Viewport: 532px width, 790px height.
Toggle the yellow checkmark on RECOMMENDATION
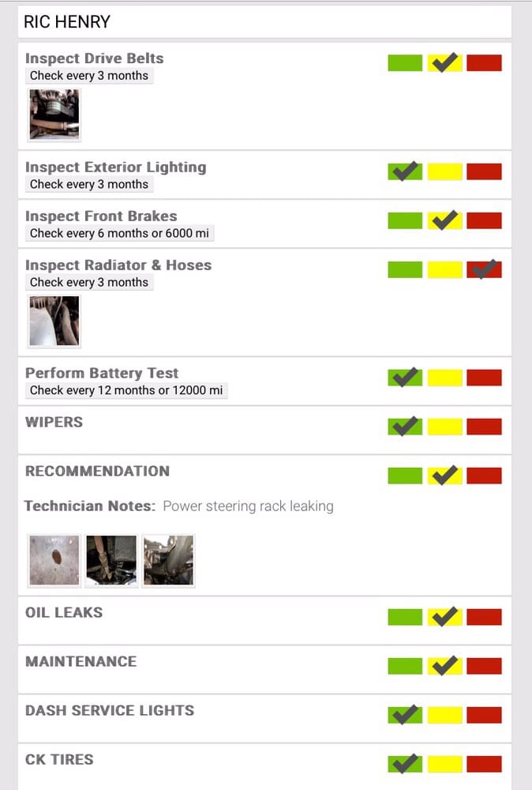(x=445, y=476)
